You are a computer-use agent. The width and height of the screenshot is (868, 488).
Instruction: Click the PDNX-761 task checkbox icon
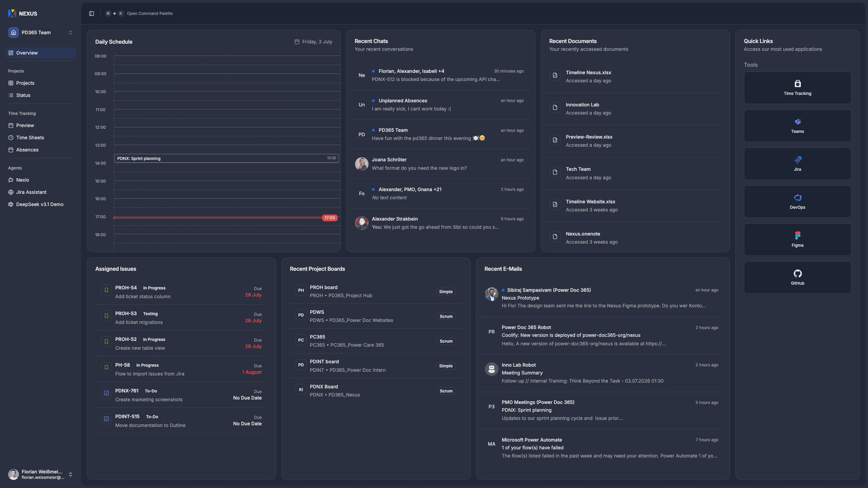(x=106, y=393)
